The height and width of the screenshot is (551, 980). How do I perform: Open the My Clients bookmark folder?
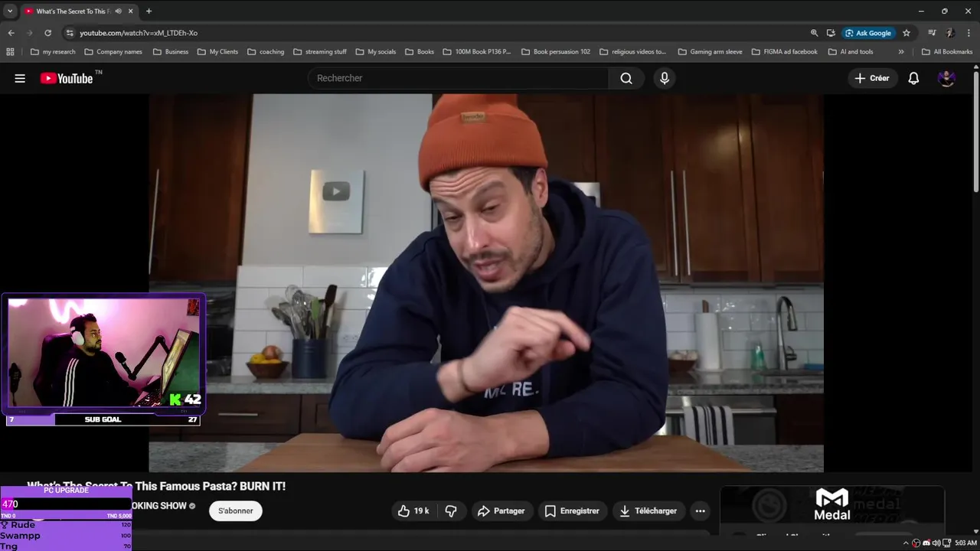pos(217,52)
